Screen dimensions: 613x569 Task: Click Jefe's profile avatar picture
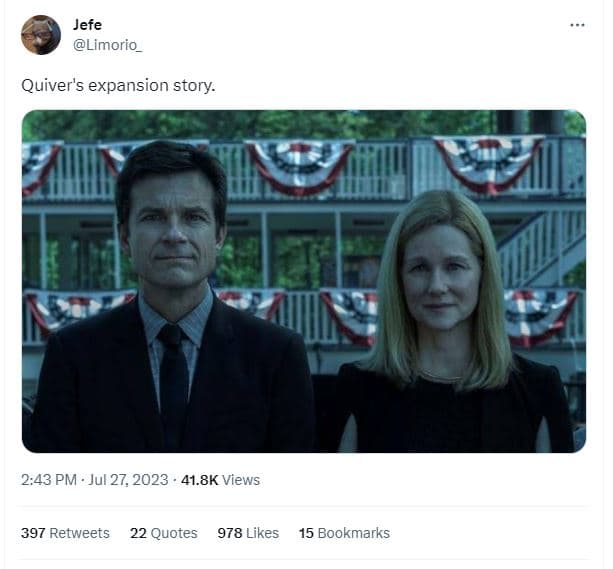tap(41, 35)
